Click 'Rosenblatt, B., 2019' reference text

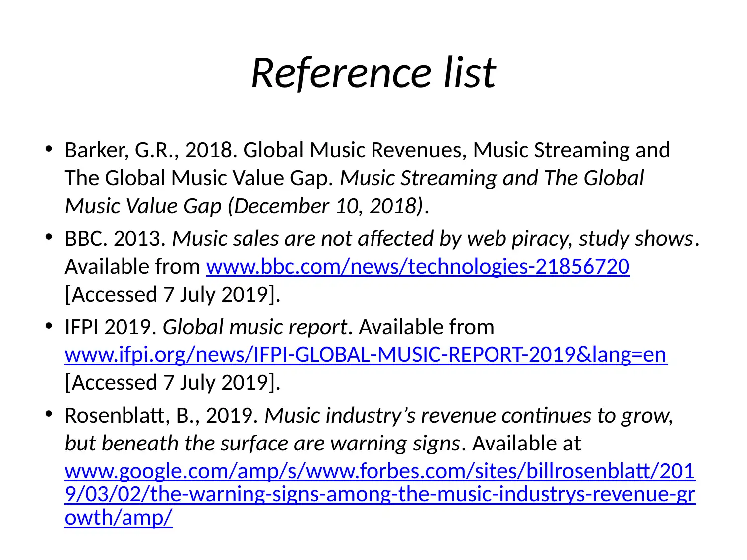click(x=161, y=416)
